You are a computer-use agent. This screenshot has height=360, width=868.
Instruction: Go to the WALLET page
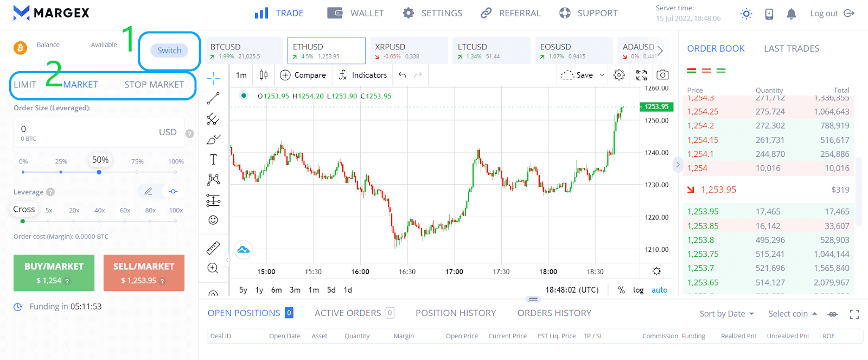(x=355, y=13)
